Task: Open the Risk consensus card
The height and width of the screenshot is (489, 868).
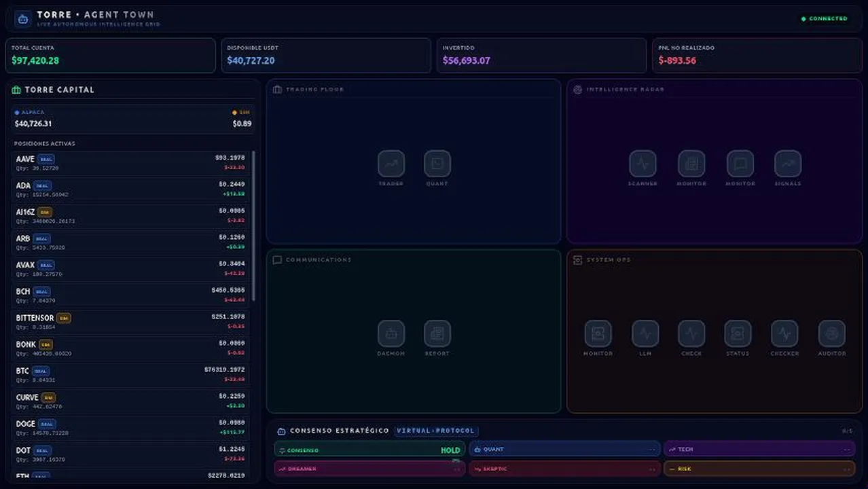Action: [x=759, y=469]
